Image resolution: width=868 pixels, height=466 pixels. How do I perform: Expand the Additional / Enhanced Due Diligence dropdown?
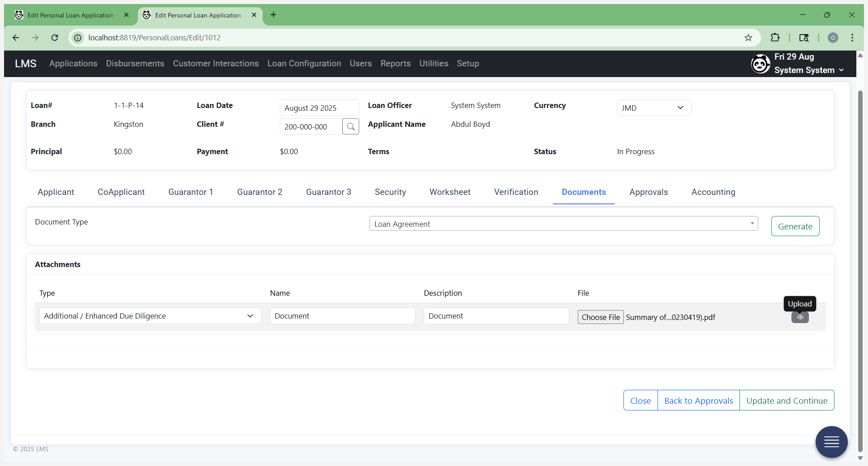(150, 316)
